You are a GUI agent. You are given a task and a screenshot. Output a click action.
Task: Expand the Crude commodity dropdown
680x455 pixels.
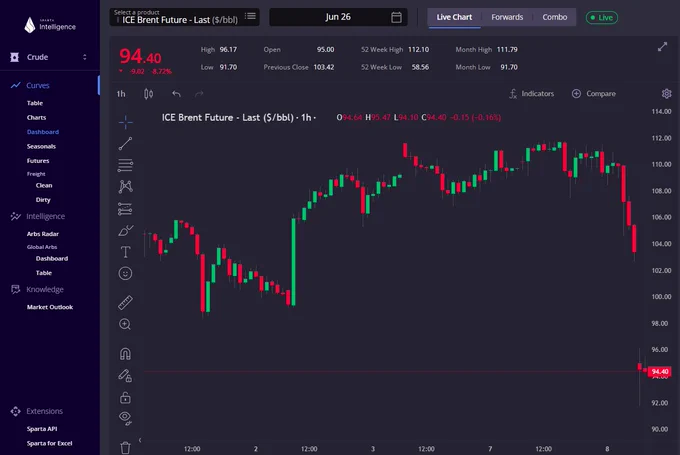point(50,57)
